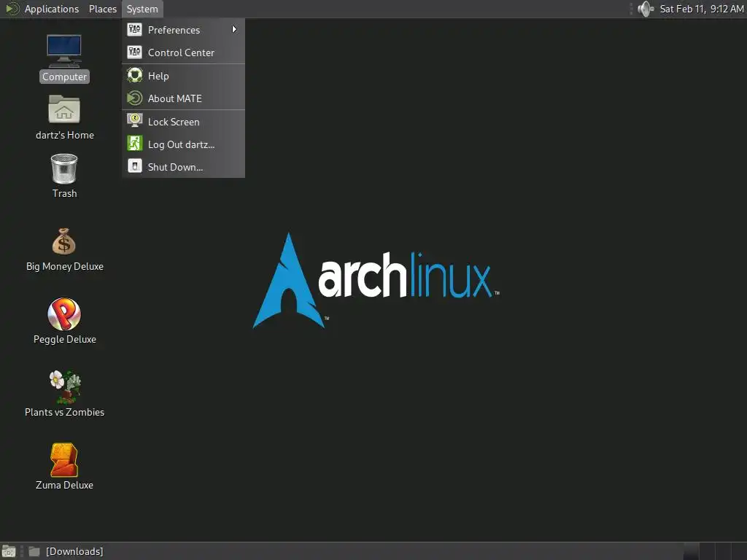Open the Places menu
Image resolution: width=747 pixels, height=560 pixels.
[x=102, y=9]
